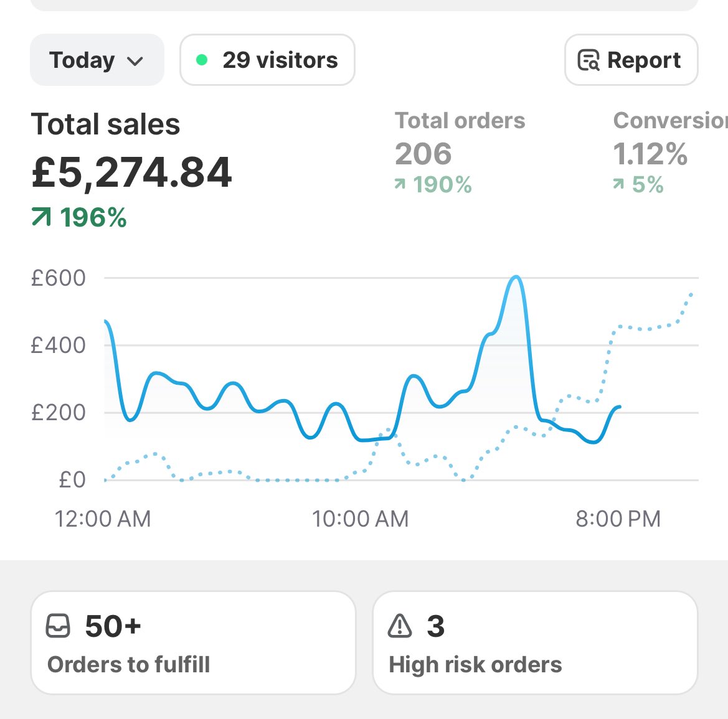The height and width of the screenshot is (719, 728).
Task: Open the Orders to fulfill card
Action: point(192,642)
